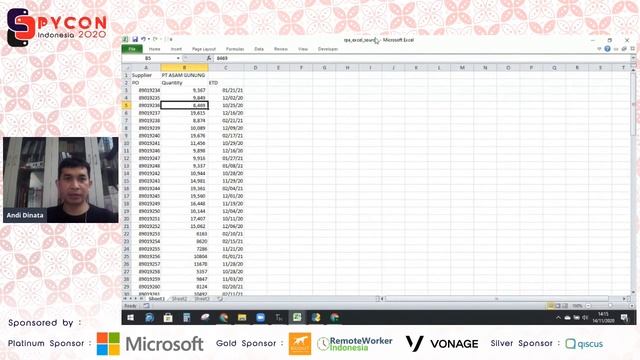Click the vertical scrollbar down arrow
This screenshot has width=640, height=360.
coord(633,292)
